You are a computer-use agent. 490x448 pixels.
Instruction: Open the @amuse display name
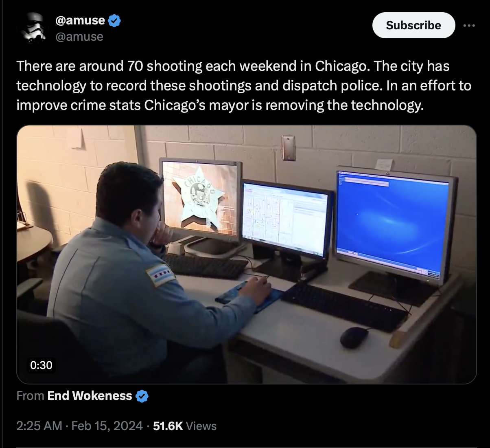[80, 20]
